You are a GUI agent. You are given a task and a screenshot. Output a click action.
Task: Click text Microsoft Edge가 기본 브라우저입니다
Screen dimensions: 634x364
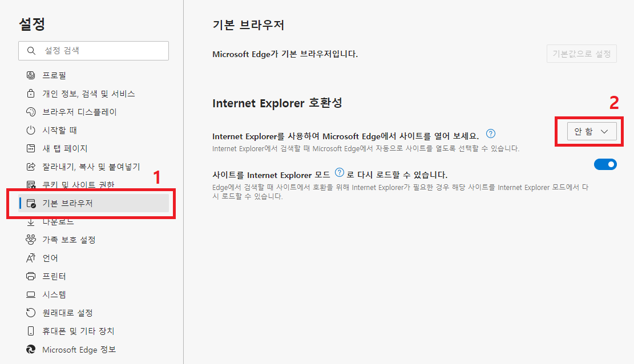click(x=285, y=54)
